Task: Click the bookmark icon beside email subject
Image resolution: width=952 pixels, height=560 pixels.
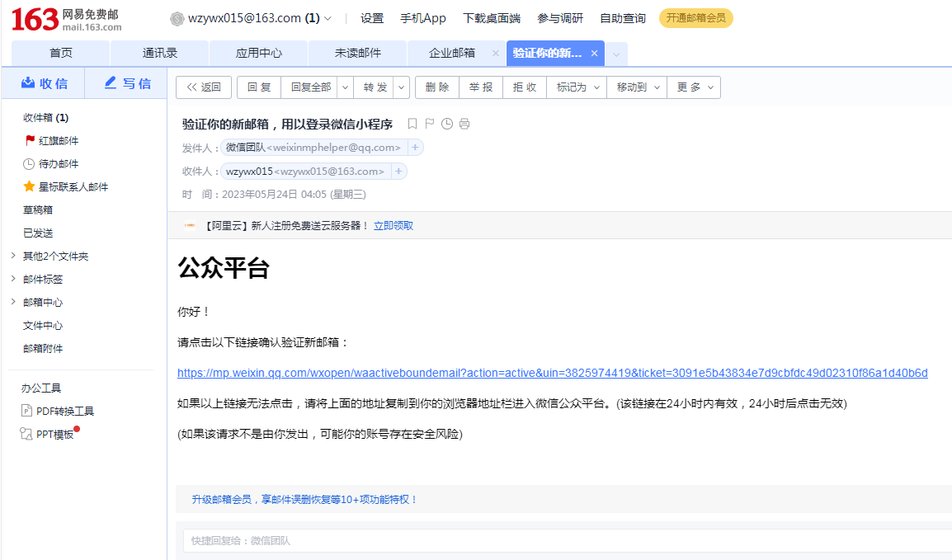Action: coord(412,124)
